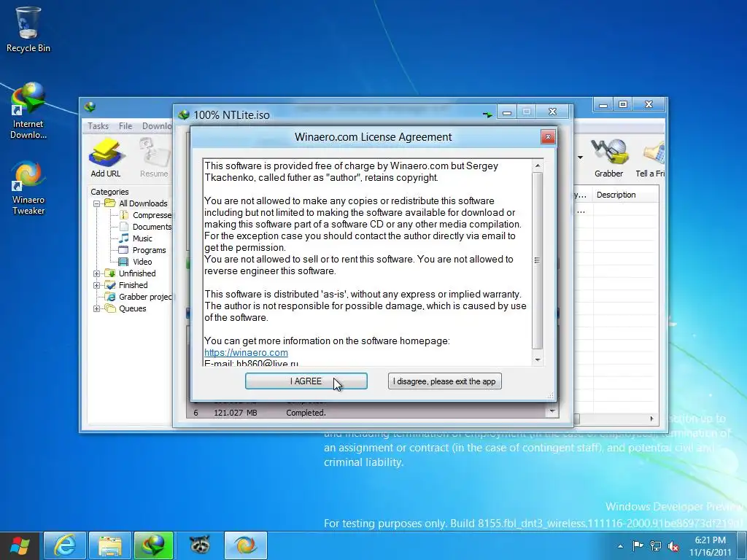Image resolution: width=747 pixels, height=560 pixels.
Task: Select Grabber projects in categories tree
Action: [145, 297]
